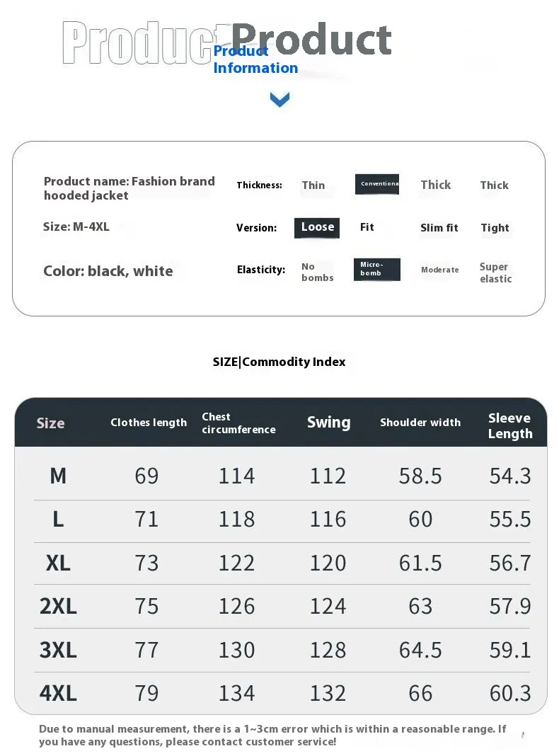Click the Clothes length column header

[x=149, y=423]
